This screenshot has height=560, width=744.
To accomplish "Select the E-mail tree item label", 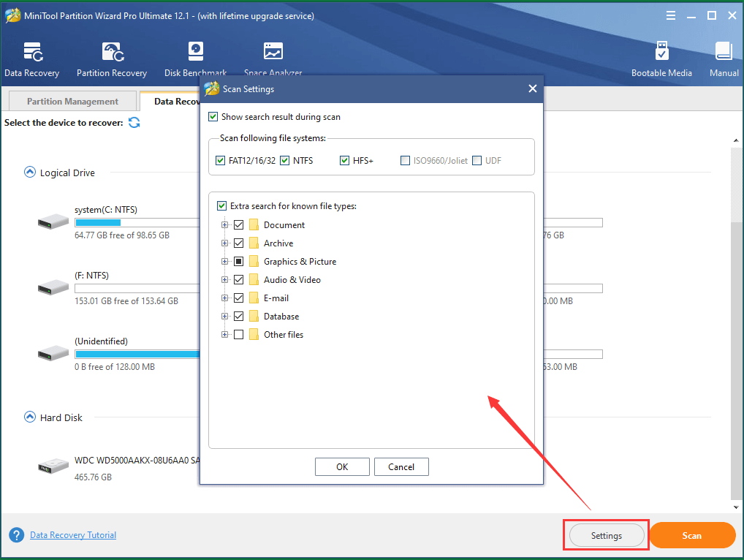I will pyautogui.click(x=276, y=298).
